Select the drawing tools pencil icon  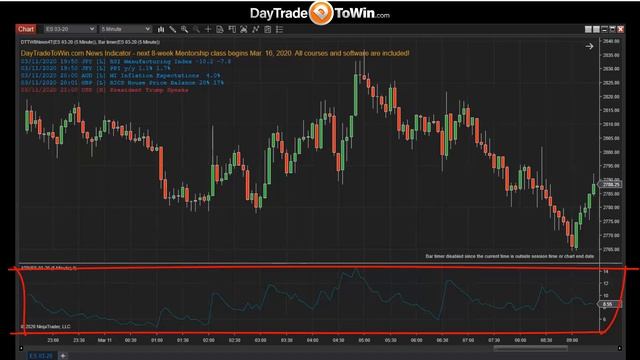coord(173,29)
